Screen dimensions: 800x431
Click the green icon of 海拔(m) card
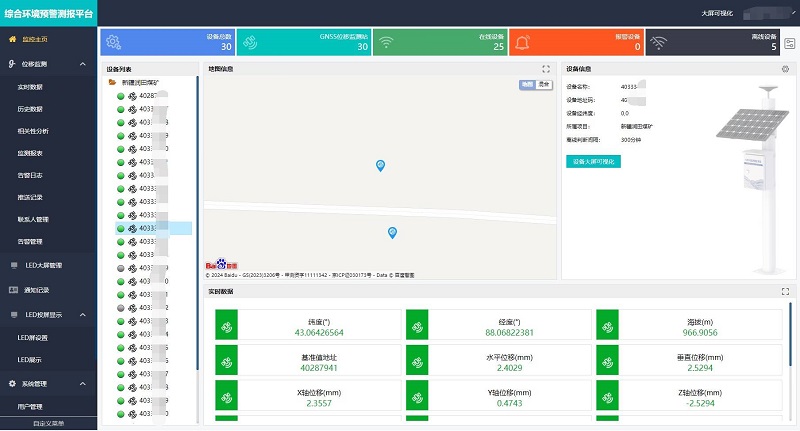click(607, 324)
